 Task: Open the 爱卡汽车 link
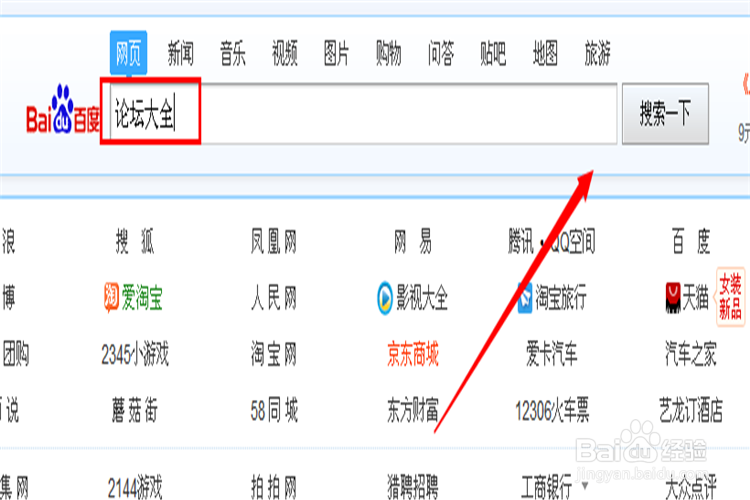pyautogui.click(x=551, y=355)
